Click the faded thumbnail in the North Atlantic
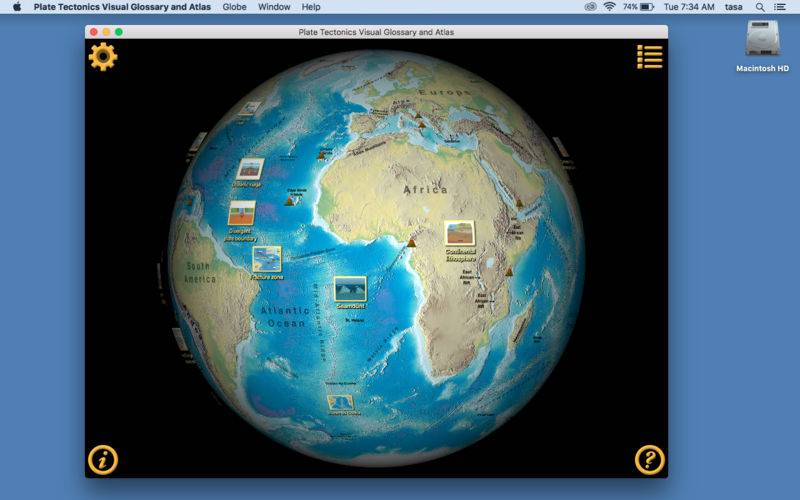 [x=250, y=109]
